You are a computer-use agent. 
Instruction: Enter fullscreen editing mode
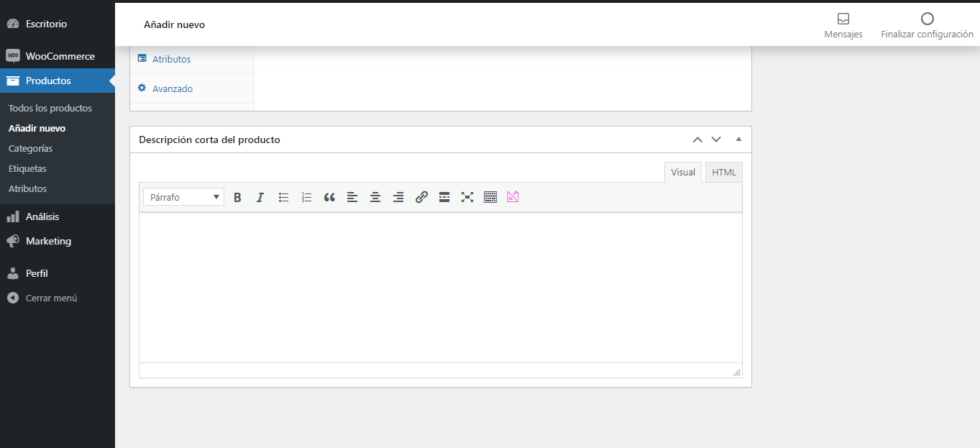coord(467,196)
